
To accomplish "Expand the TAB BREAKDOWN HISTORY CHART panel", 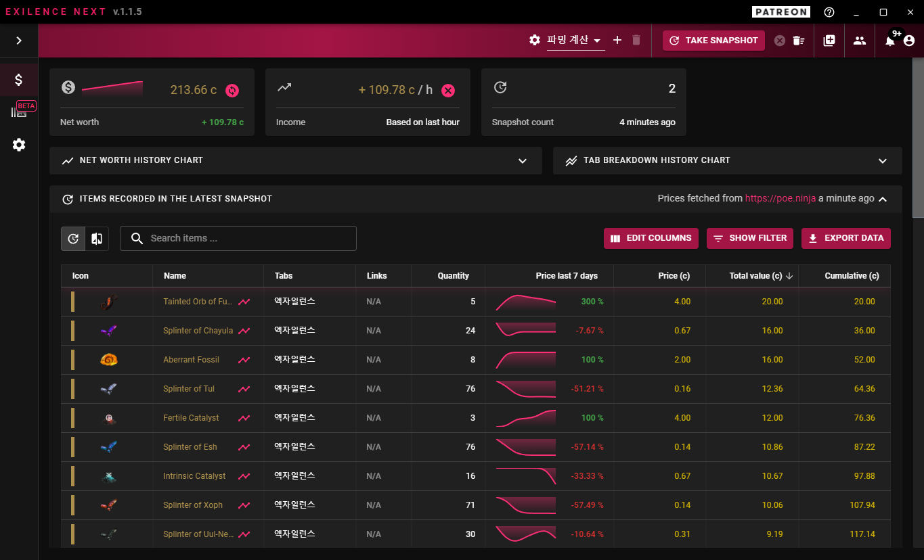I will [x=728, y=160].
